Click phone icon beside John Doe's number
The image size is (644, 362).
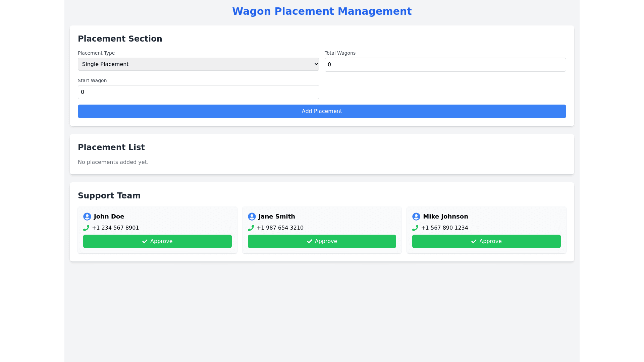(86, 228)
